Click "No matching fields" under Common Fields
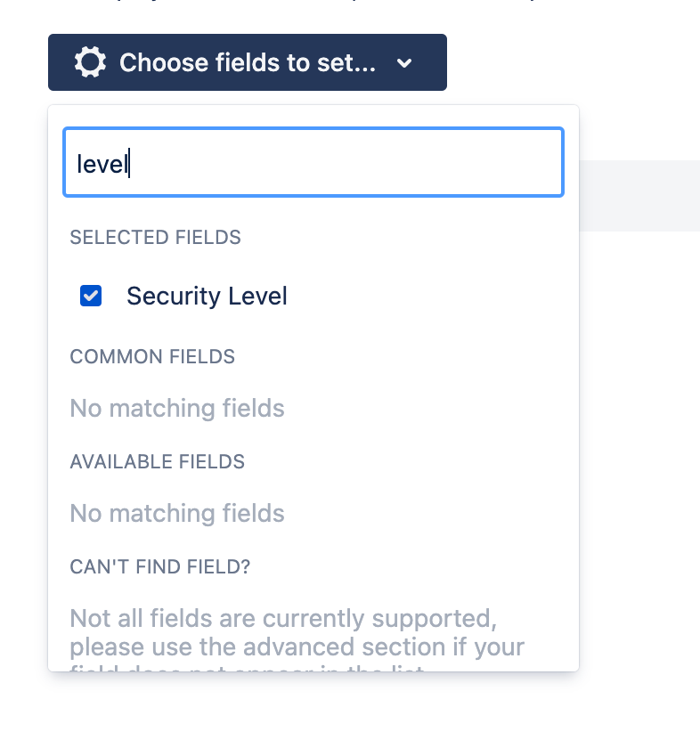 (177, 409)
